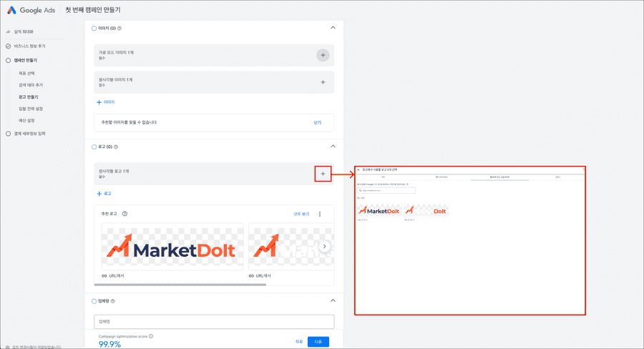Open 비즈니스 정보 추가 in sidebar

click(x=29, y=46)
